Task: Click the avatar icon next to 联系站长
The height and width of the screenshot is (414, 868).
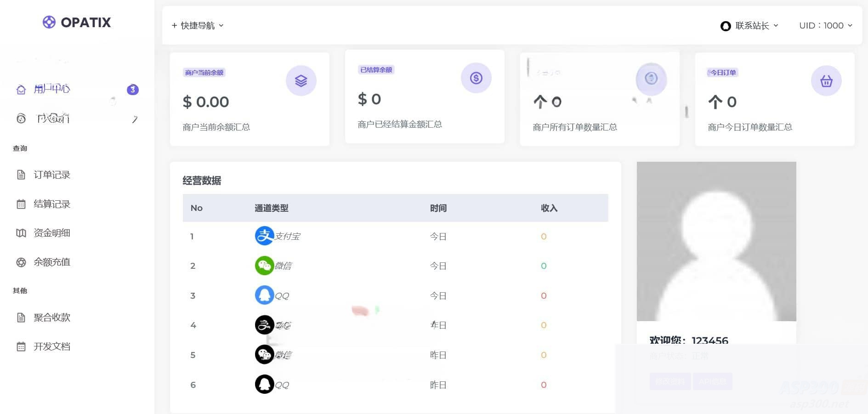Action: pyautogui.click(x=725, y=26)
